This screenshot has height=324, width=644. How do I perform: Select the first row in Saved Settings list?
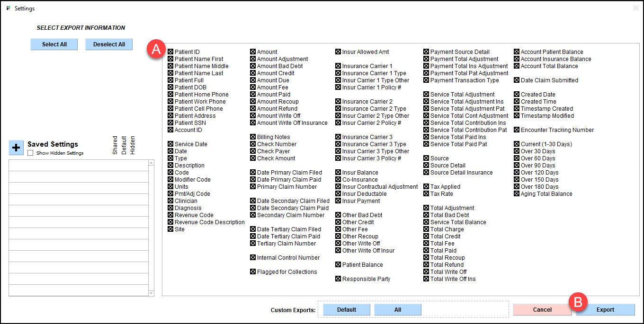[79, 166]
